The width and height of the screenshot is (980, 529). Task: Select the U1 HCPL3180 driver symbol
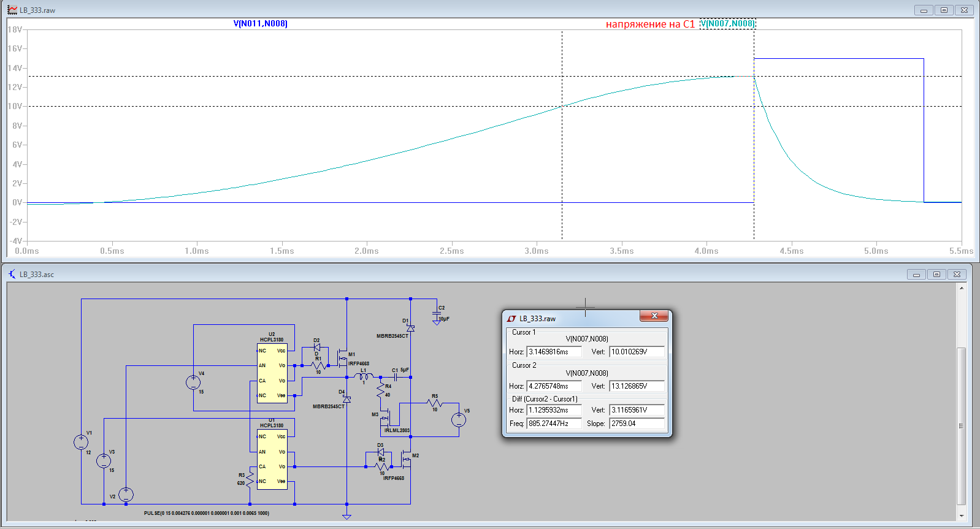272,459
